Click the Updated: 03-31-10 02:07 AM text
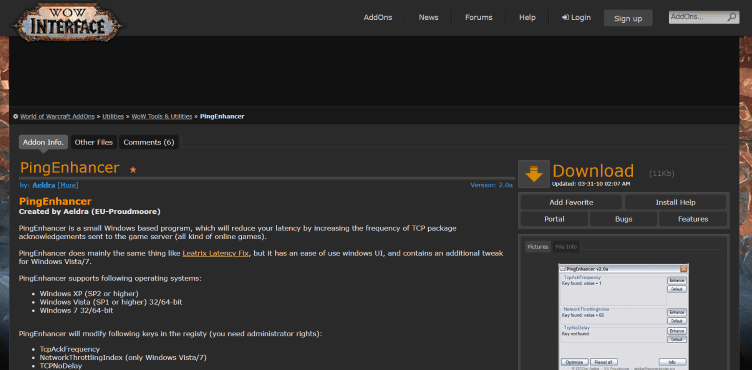 (591, 184)
